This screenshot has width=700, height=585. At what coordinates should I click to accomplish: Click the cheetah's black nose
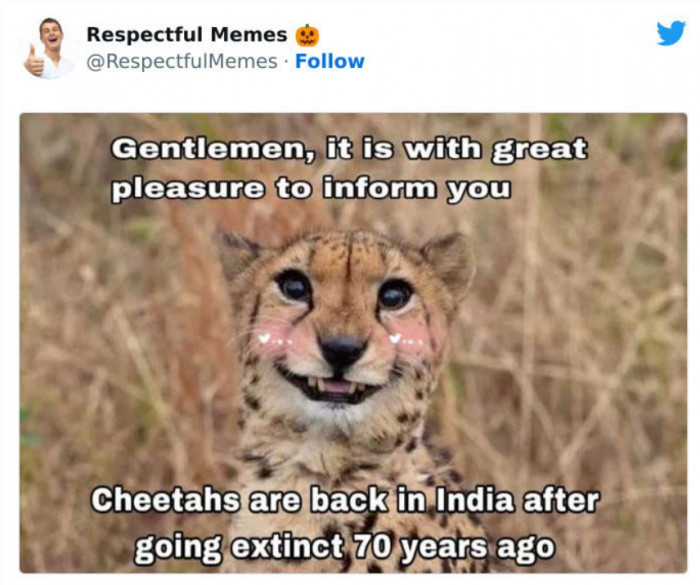[x=342, y=351]
